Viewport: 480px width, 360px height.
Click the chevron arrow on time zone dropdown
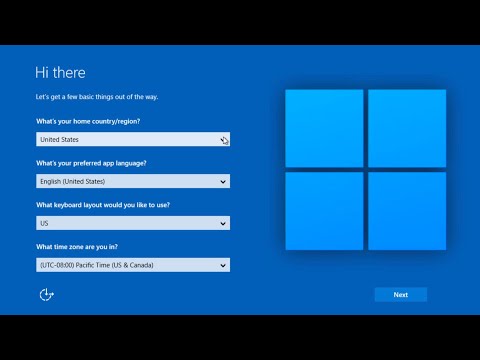pyautogui.click(x=223, y=266)
